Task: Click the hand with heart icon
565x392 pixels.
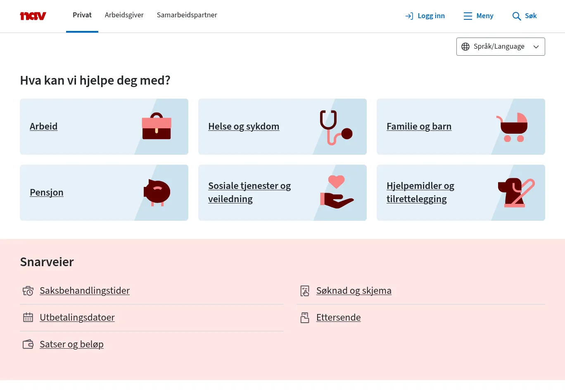Action: tap(337, 192)
